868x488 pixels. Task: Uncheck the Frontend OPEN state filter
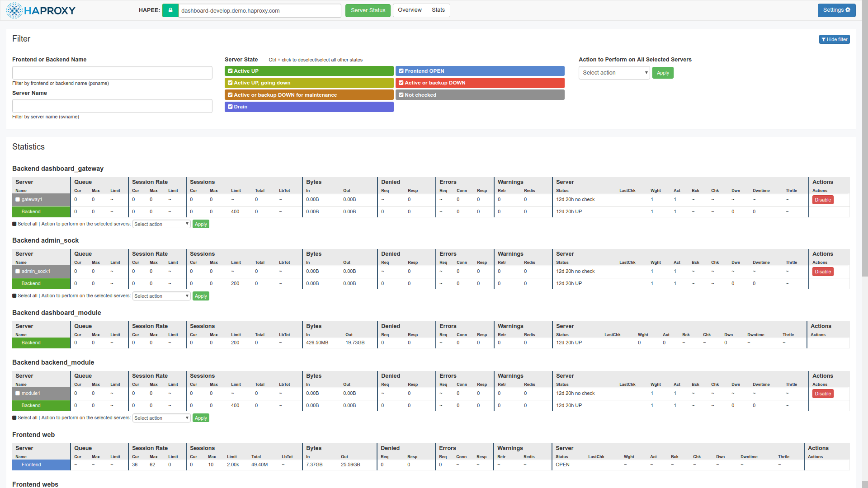click(x=401, y=71)
